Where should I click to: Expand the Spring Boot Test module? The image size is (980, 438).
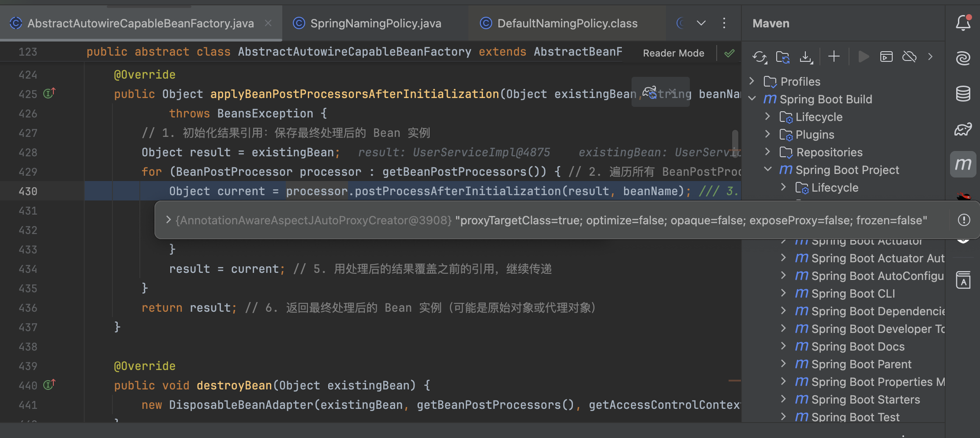click(x=783, y=416)
